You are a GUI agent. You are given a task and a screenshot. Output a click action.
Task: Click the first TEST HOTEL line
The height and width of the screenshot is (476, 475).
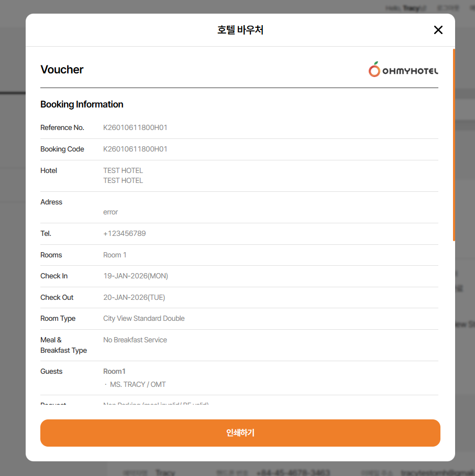(x=123, y=170)
